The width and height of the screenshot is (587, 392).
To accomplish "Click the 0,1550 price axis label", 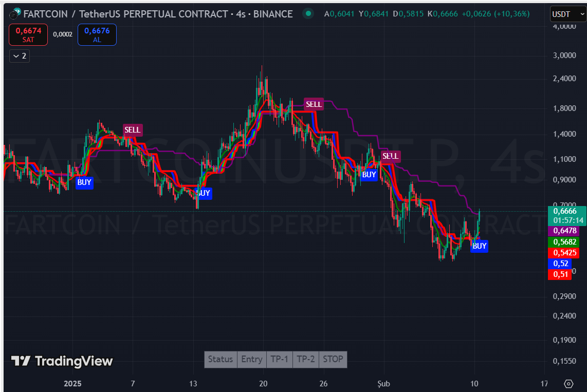I will point(564,361).
